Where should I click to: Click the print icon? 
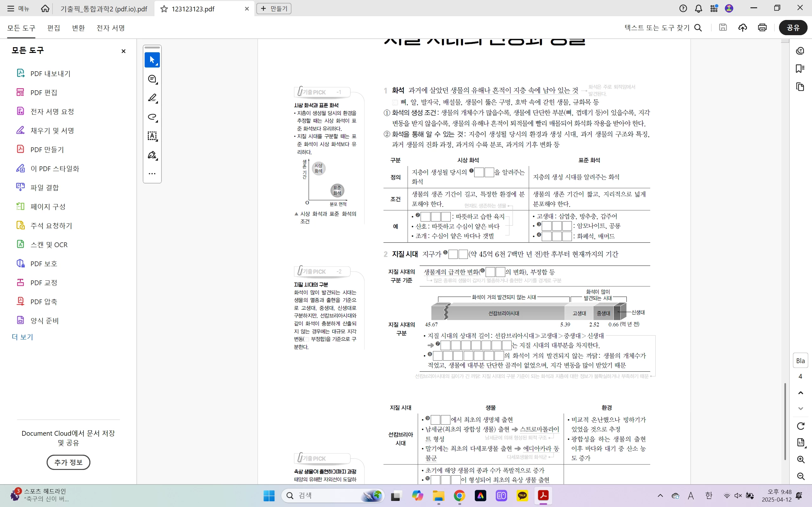pos(762,28)
